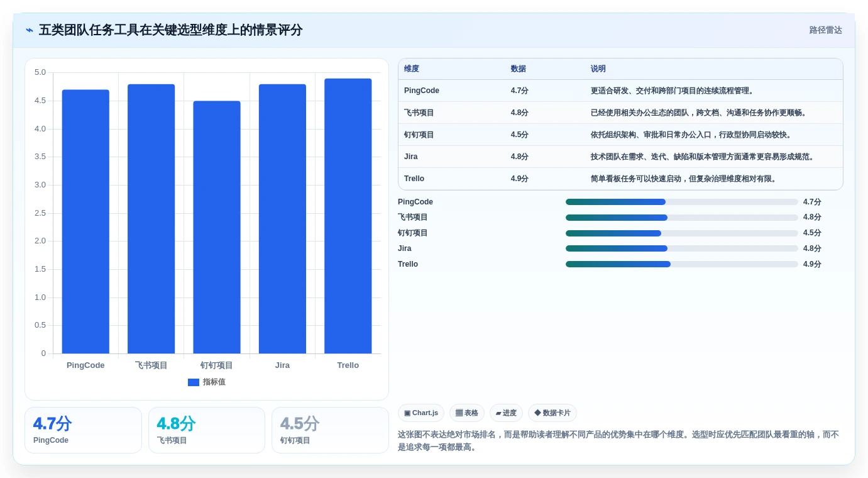Click the Trello progress bar
The image size is (868, 478).
682,264
